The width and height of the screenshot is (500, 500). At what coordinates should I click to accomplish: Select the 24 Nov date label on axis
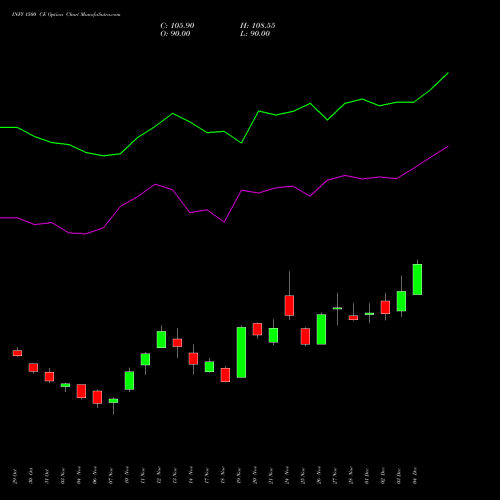click(x=287, y=476)
